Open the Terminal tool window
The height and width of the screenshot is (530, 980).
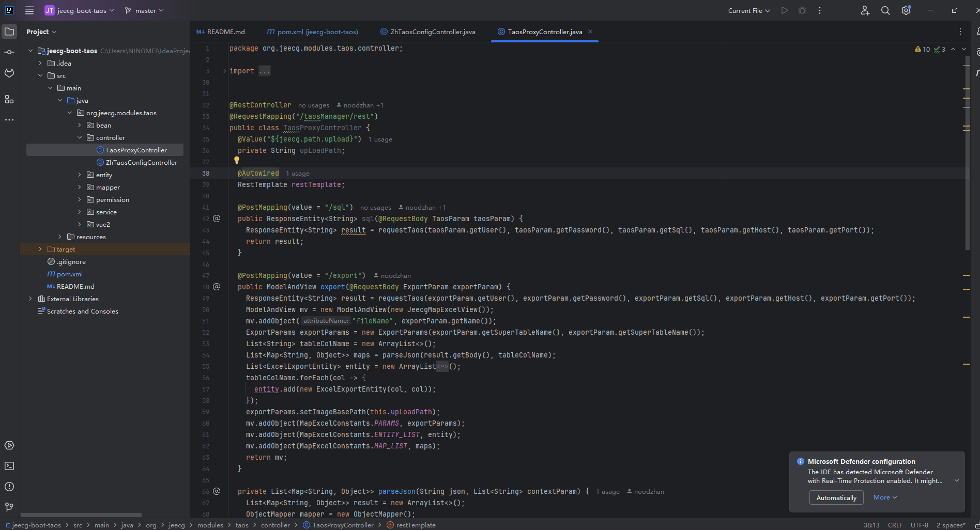(x=9, y=466)
